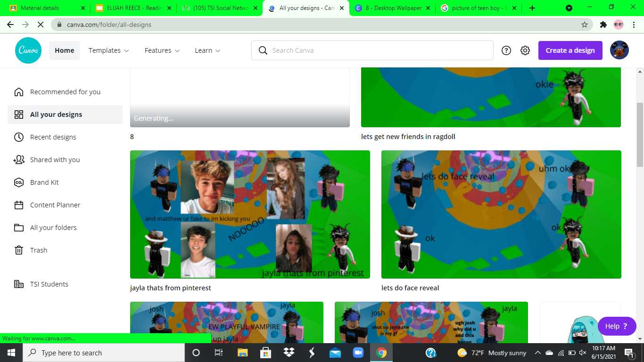The width and height of the screenshot is (644, 362).
Task: Open TSI Students team item
Action: 49,284
